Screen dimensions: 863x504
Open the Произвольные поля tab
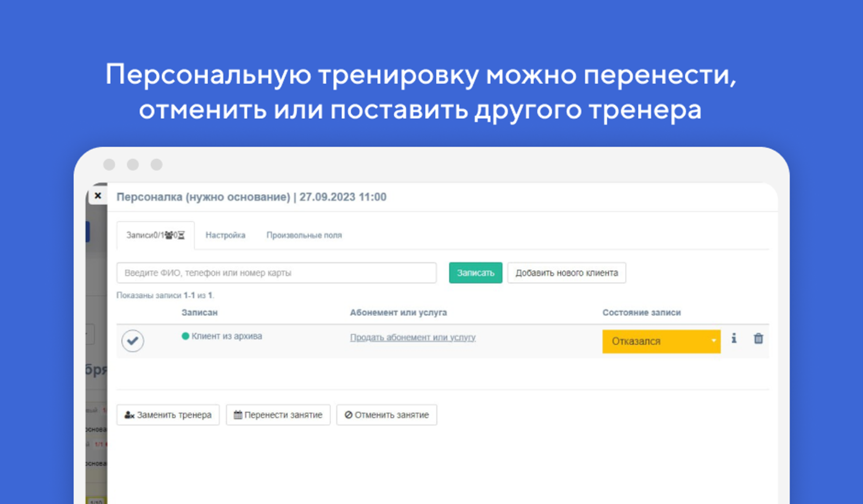[304, 235]
